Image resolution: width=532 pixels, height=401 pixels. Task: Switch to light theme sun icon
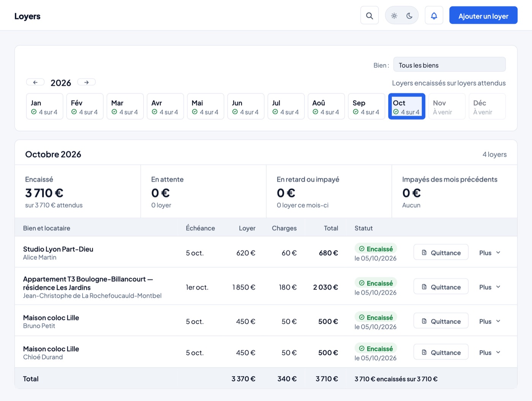pyautogui.click(x=394, y=16)
